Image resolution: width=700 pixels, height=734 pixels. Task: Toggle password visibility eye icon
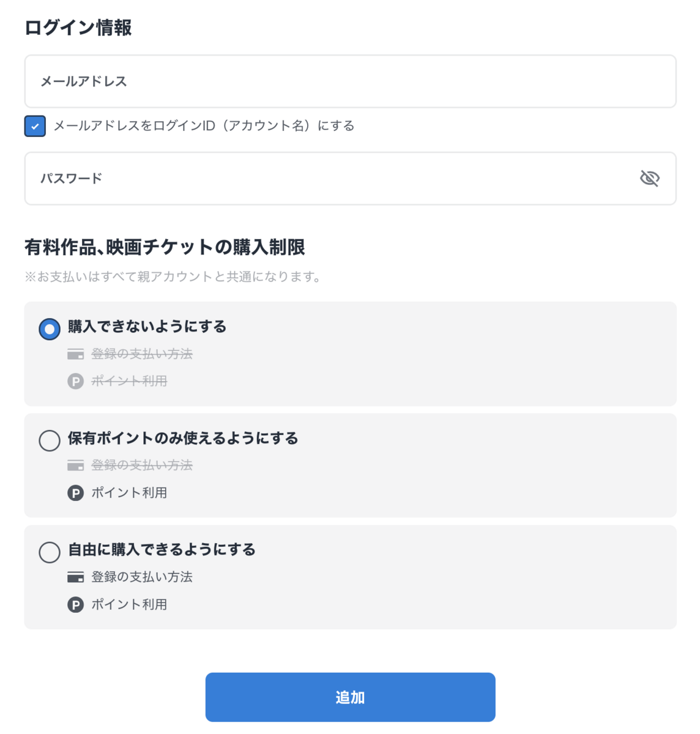point(649,178)
